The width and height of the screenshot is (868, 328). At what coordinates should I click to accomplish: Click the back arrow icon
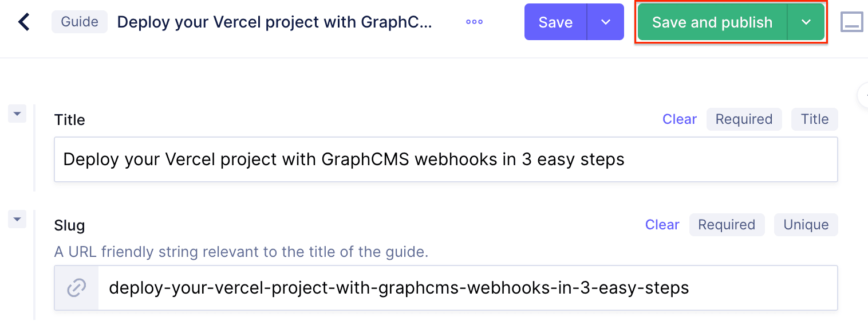pyautogui.click(x=24, y=22)
